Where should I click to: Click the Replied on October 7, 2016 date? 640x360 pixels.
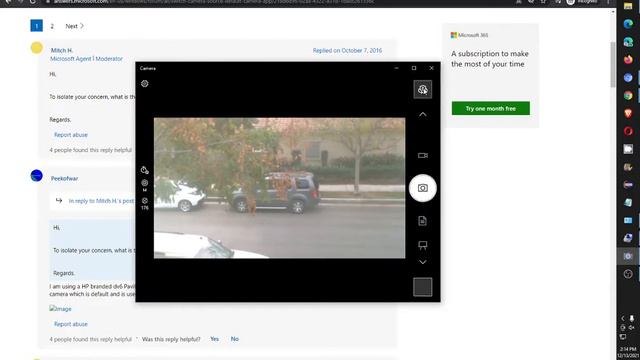click(347, 51)
